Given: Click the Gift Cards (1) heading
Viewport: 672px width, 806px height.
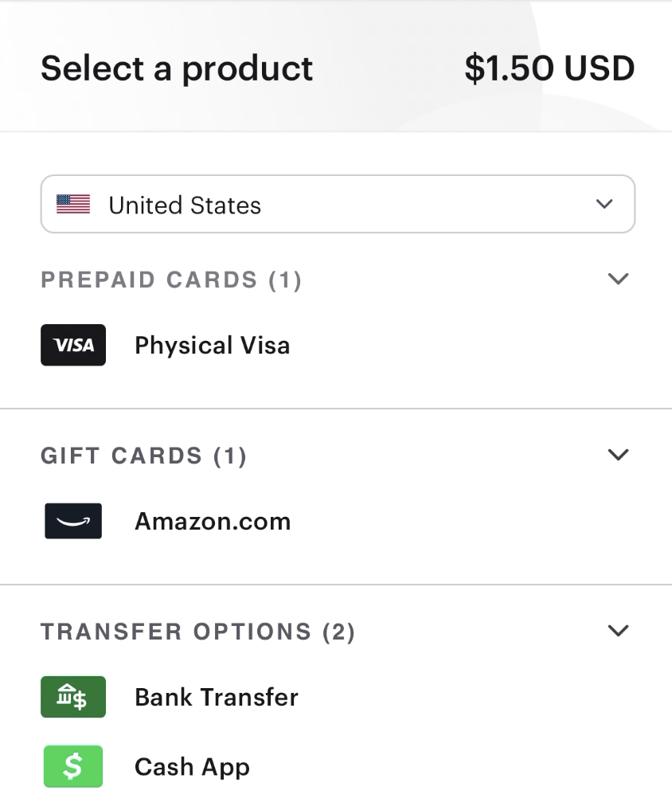Looking at the screenshot, I should (x=144, y=456).
